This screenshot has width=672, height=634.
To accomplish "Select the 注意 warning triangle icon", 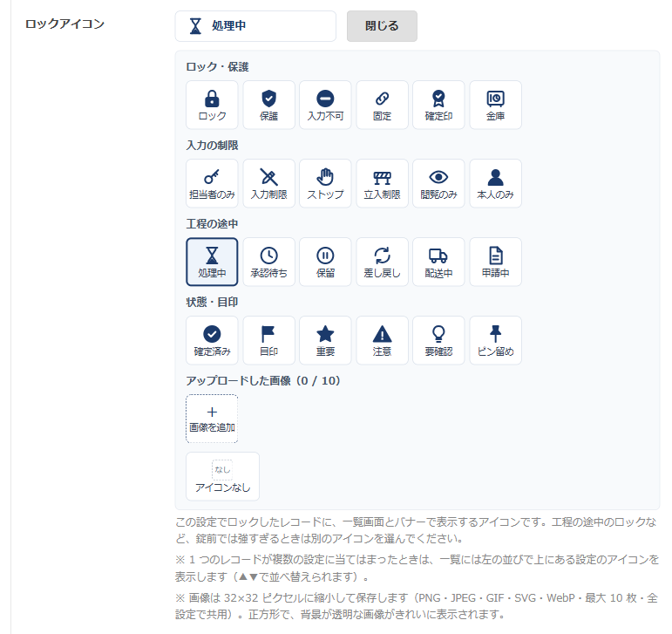I will 382,340.
